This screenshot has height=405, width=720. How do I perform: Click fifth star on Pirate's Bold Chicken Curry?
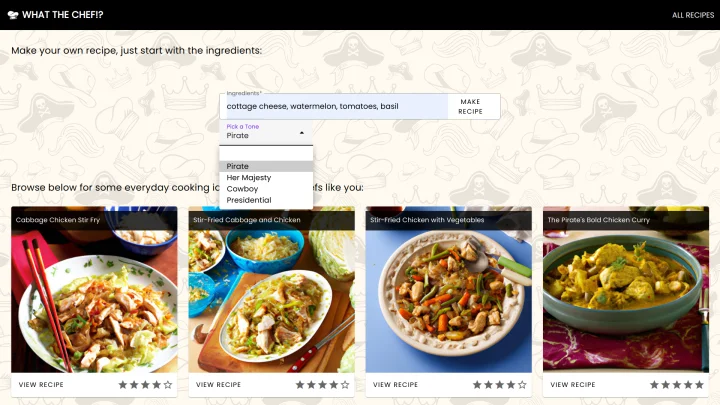pyautogui.click(x=699, y=385)
